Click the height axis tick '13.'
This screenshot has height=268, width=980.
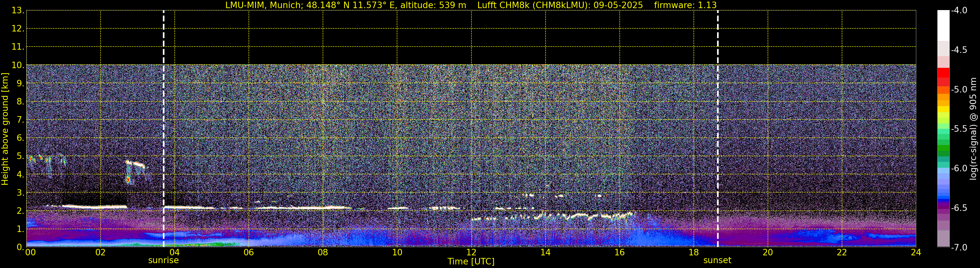tap(18, 11)
